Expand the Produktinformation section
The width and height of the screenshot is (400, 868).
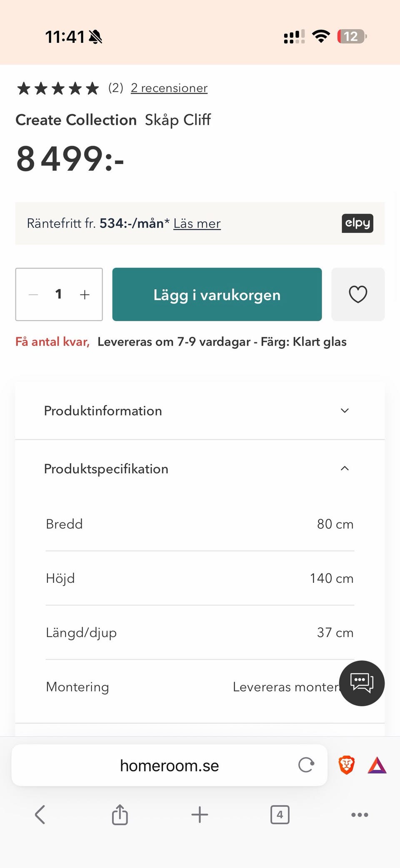[x=200, y=411]
